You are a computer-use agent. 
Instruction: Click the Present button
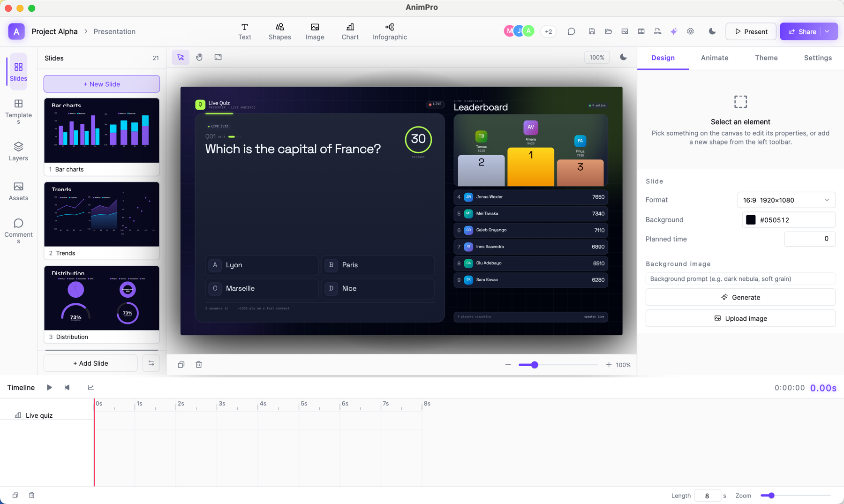pos(751,31)
